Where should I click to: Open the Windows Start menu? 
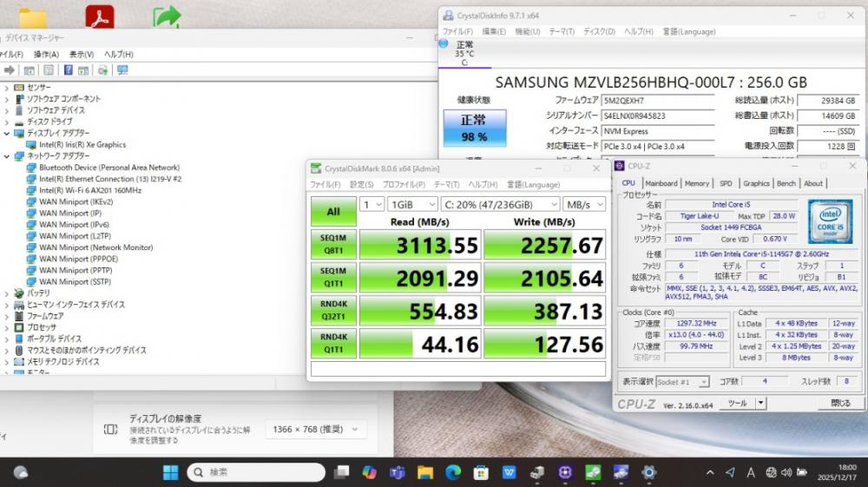pos(171,472)
